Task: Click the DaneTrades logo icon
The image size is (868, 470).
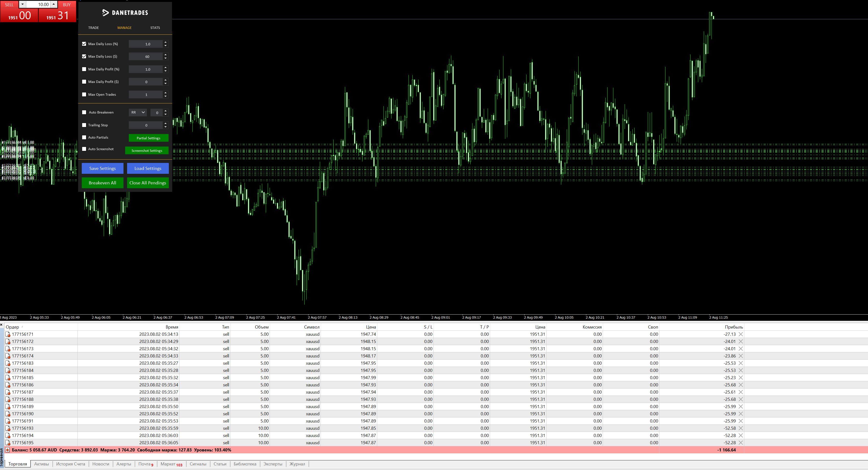Action: (x=105, y=13)
